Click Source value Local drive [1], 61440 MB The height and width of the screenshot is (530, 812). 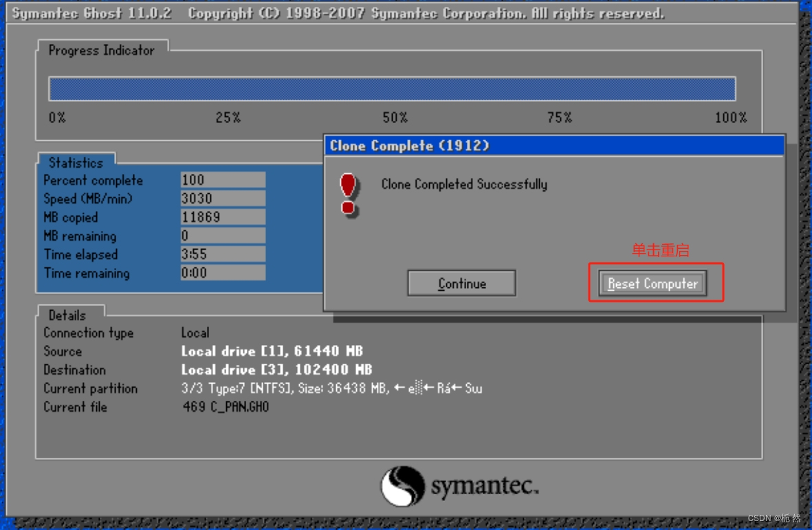(272, 351)
